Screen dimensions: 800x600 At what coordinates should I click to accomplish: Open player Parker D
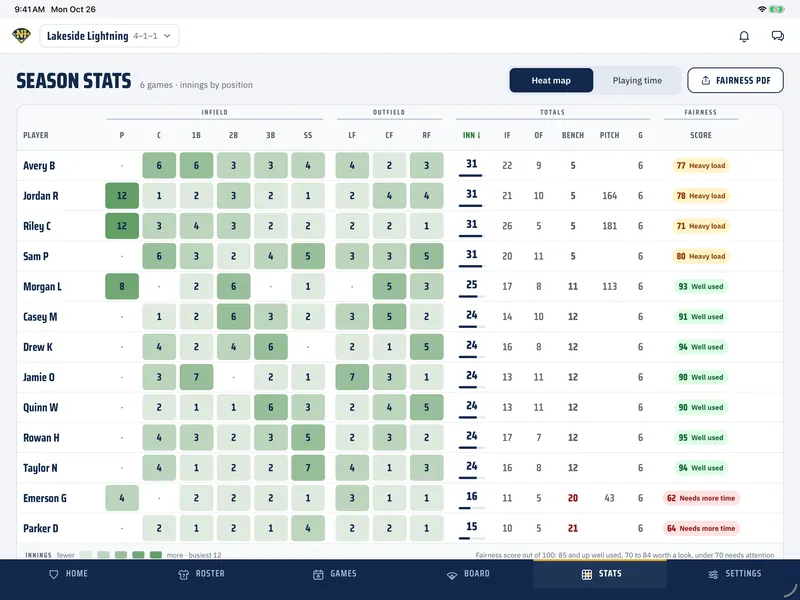[40, 528]
